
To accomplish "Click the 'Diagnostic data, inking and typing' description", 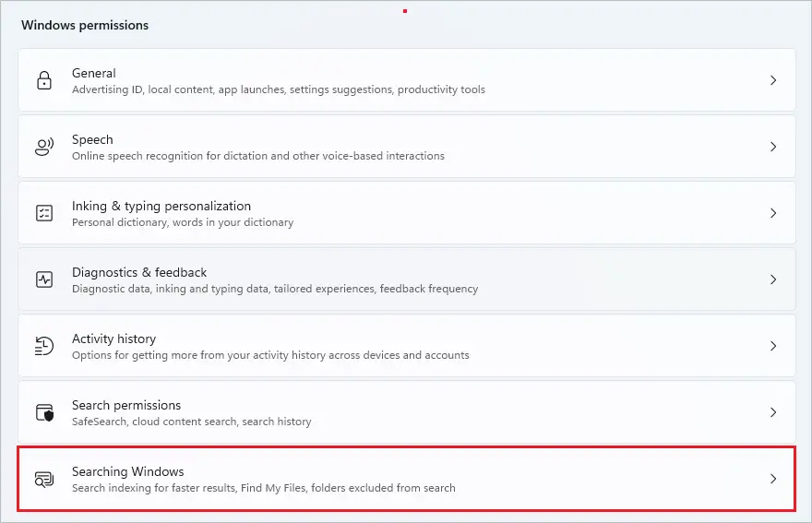I will [x=275, y=289].
